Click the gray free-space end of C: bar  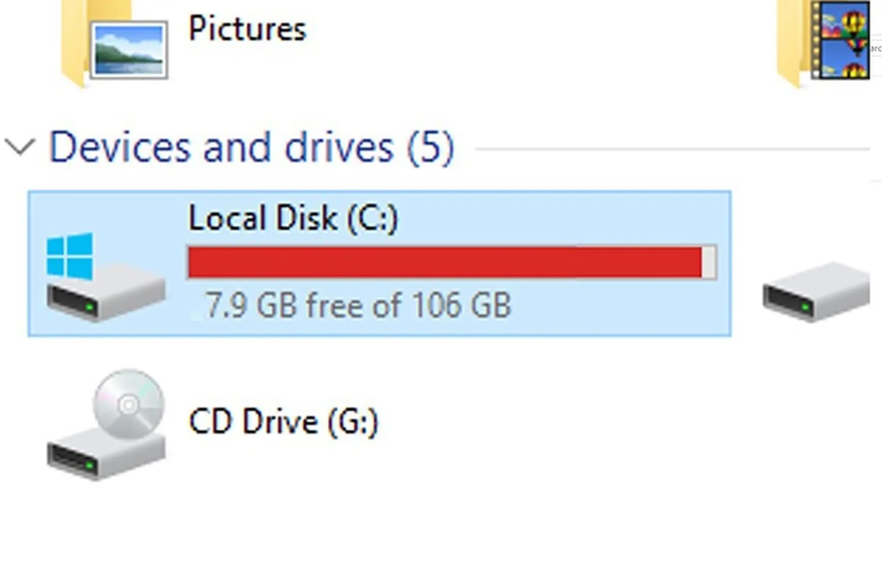tap(709, 262)
